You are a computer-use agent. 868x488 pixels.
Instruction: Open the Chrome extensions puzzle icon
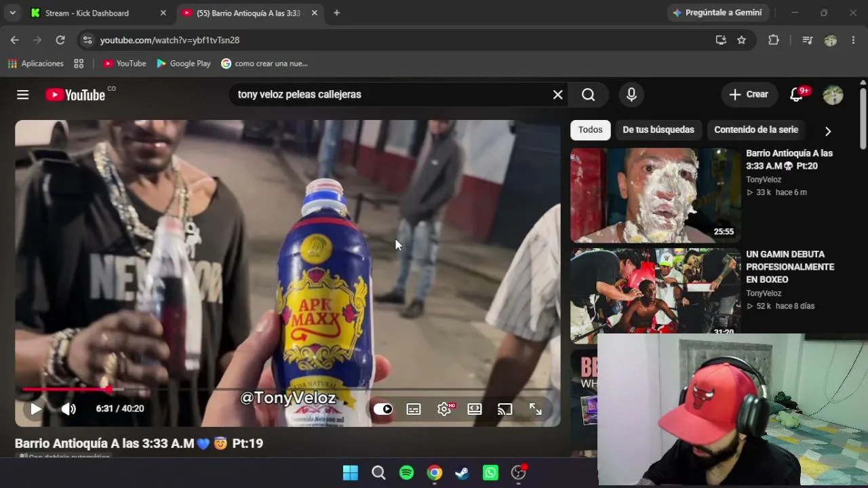point(774,40)
